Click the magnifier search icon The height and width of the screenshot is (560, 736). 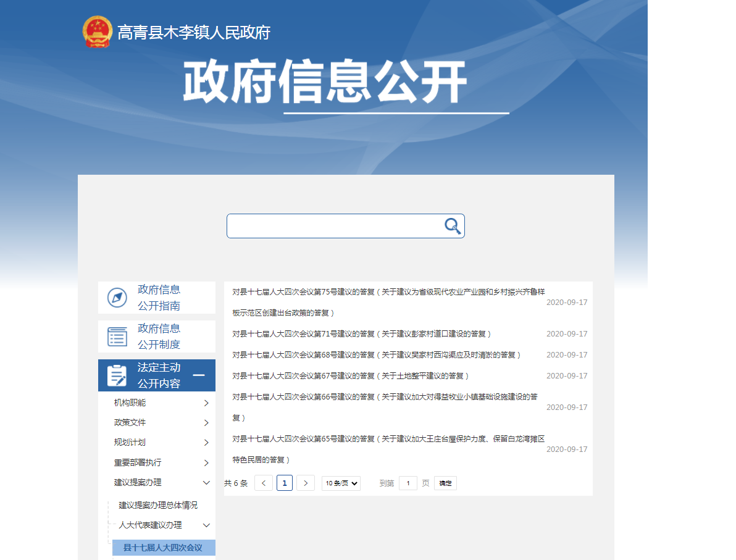pos(453,226)
